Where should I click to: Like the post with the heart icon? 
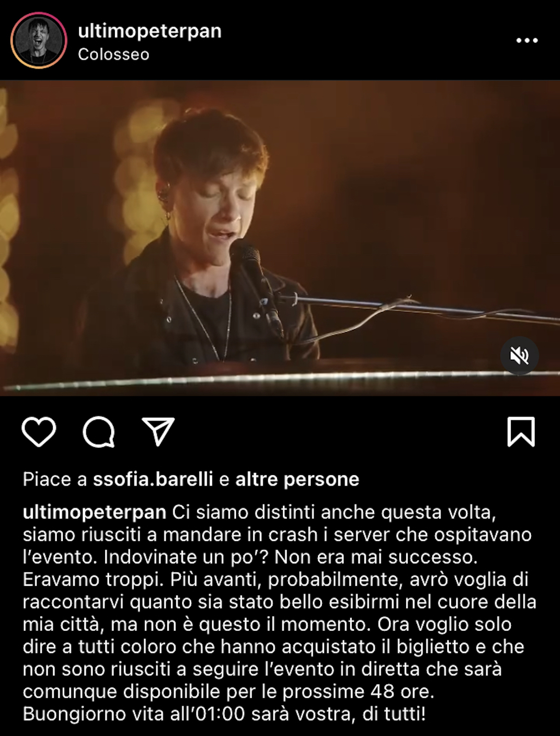click(39, 432)
